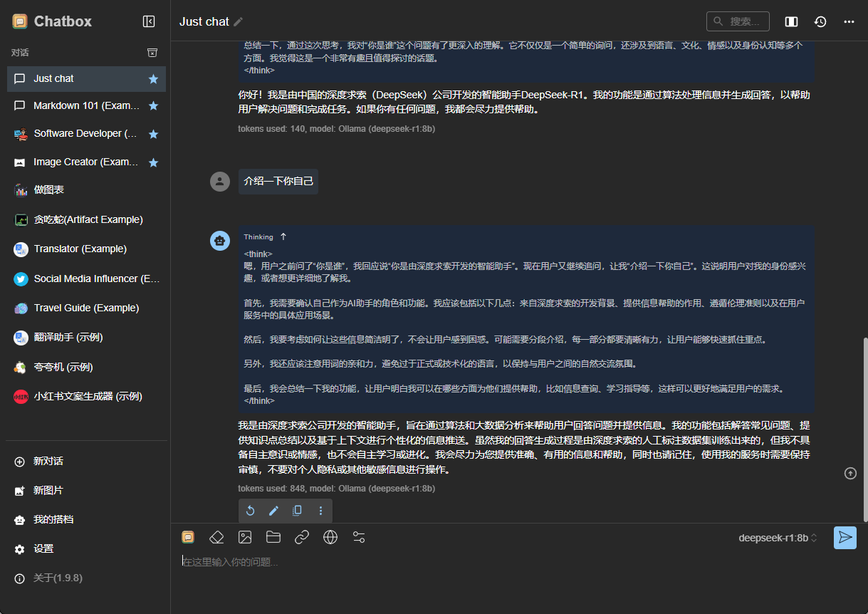Open 设置 settings

(x=86, y=549)
